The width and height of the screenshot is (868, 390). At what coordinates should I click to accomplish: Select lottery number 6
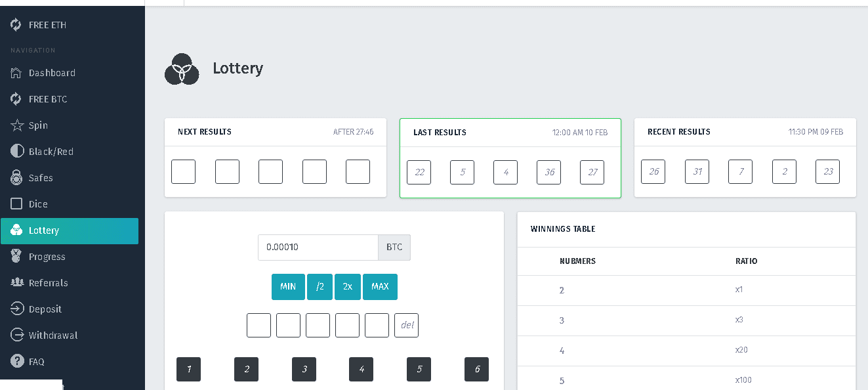pyautogui.click(x=476, y=370)
